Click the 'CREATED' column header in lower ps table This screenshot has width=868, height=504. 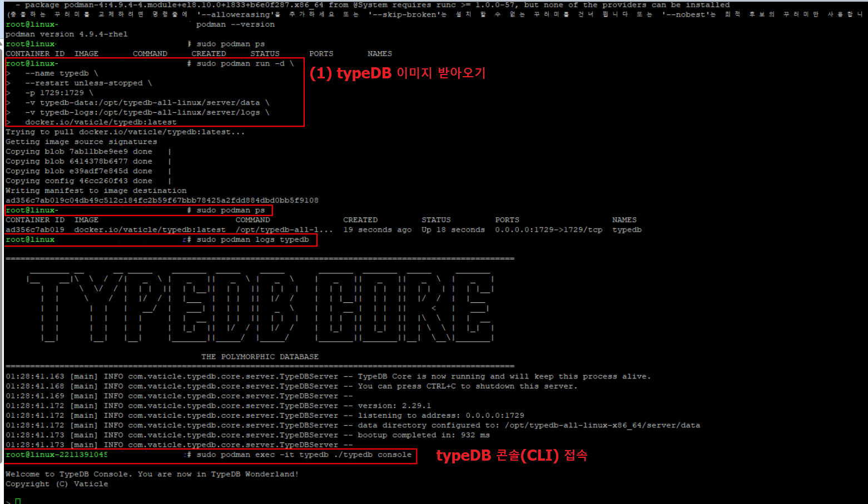coord(360,220)
